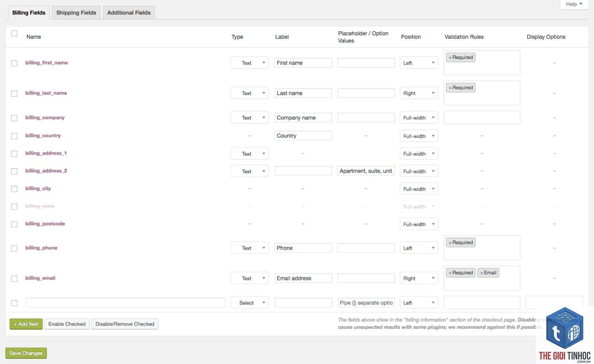Open Position dropdown for billing_company
Viewport: 594px width, 364px height.
pyautogui.click(x=419, y=118)
